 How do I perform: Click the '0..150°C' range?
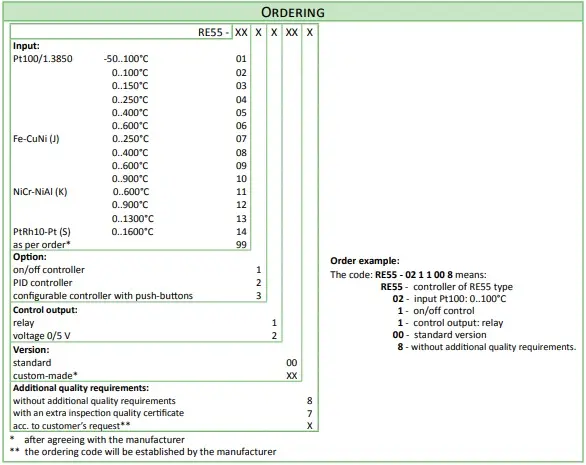pyautogui.click(x=130, y=86)
